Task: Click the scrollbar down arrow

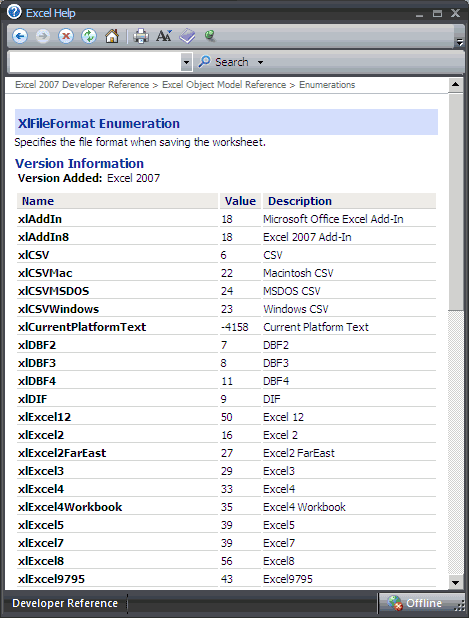Action: pos(456,583)
